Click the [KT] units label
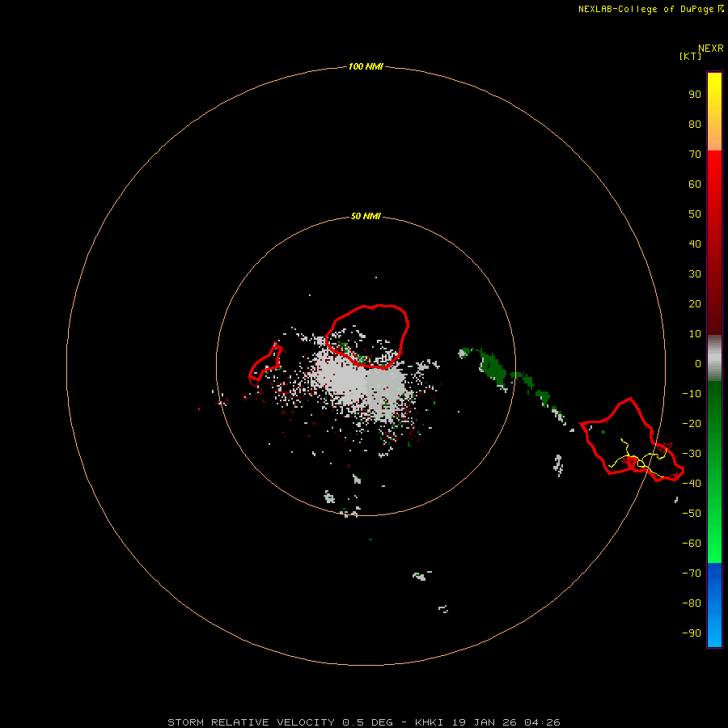Image resolution: width=728 pixels, height=728 pixels. point(691,56)
